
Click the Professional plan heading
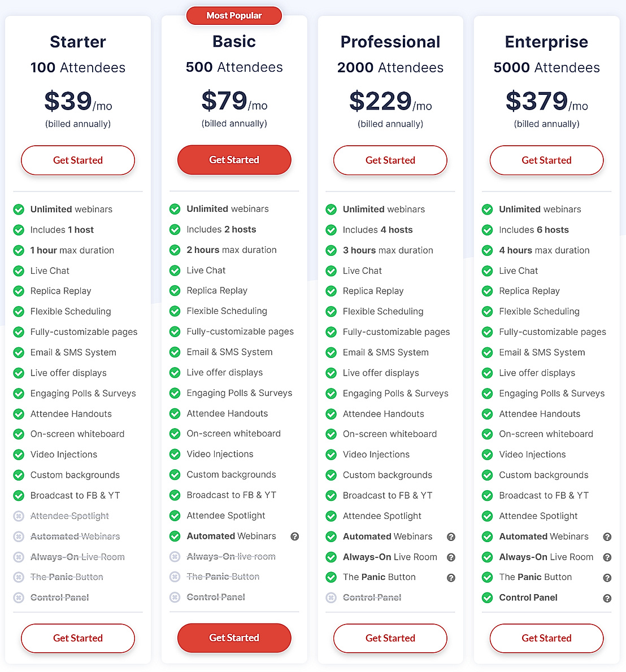click(390, 42)
